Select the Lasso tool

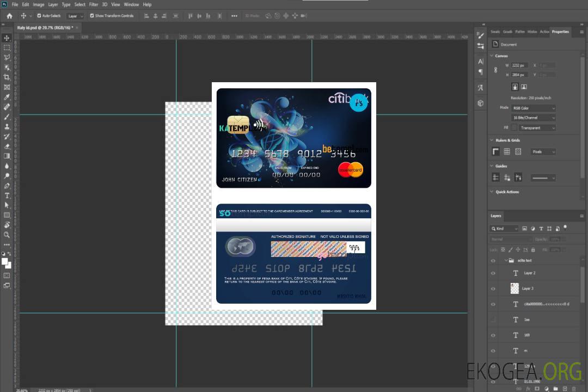click(x=7, y=57)
